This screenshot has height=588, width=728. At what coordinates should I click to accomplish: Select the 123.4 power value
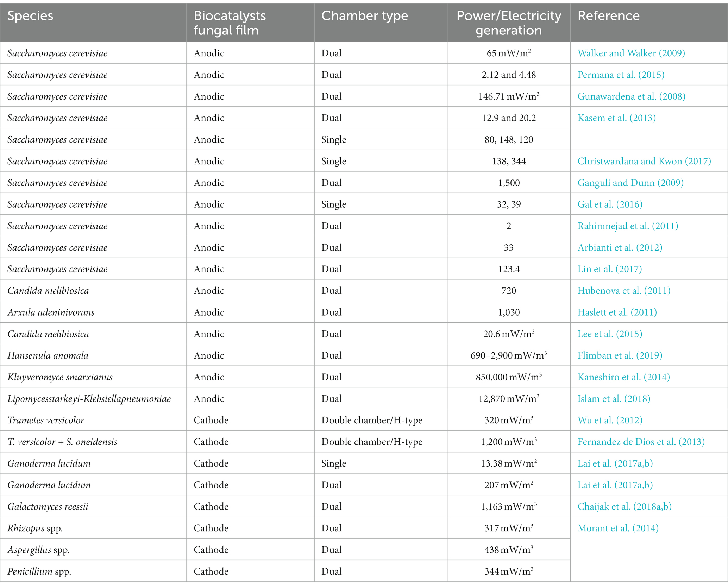coord(509,269)
